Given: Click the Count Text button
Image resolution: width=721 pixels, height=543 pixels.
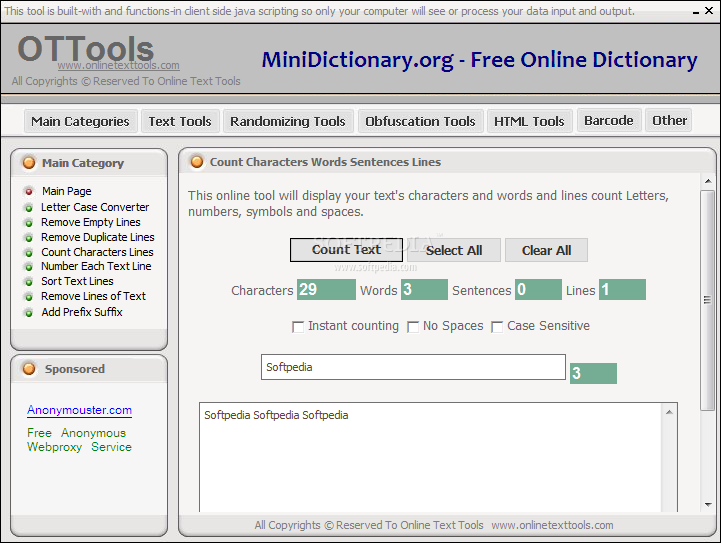Looking at the screenshot, I should [x=346, y=250].
